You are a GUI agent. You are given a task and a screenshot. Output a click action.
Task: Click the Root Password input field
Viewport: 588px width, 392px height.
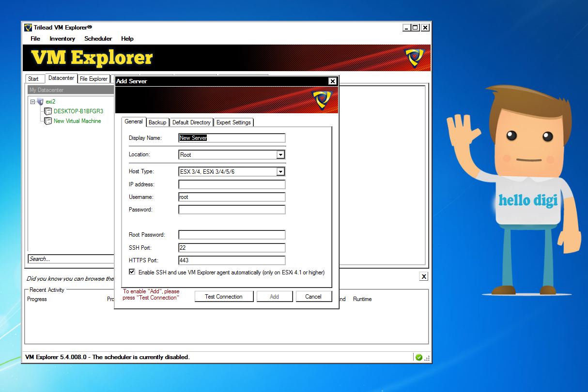pos(232,235)
